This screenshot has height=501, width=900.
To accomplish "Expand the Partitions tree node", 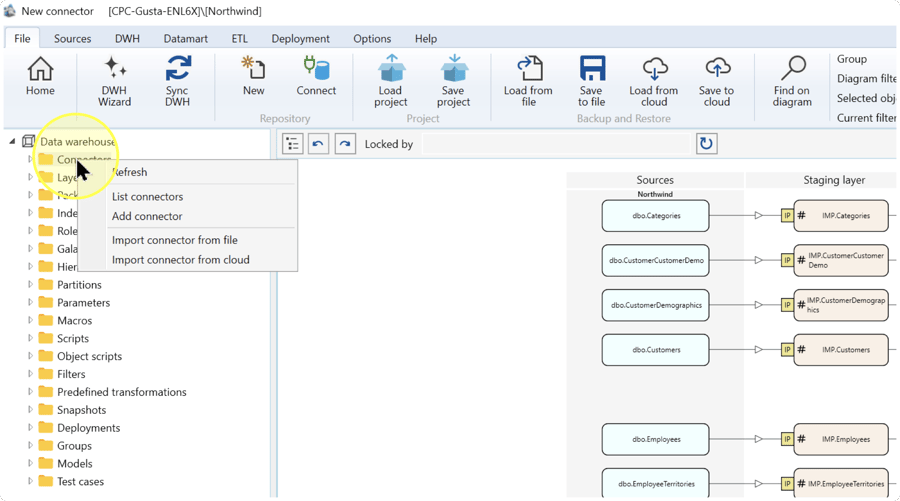I will [30, 284].
